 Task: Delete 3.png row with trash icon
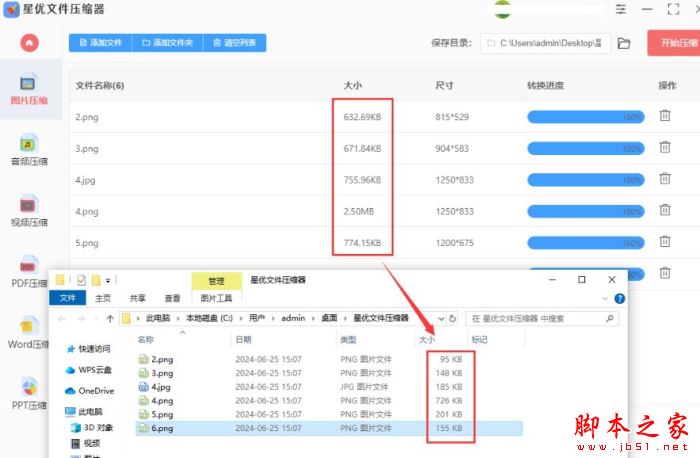pos(665,147)
